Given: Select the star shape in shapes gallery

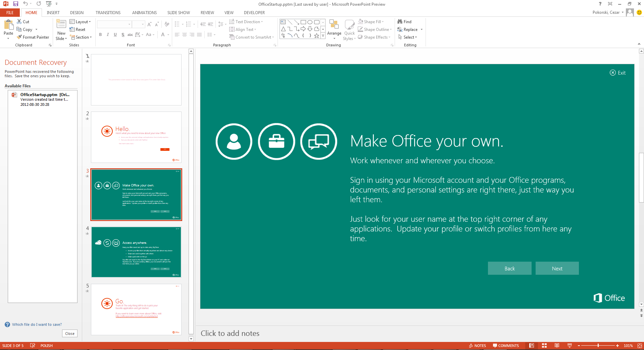Looking at the screenshot, I should pyautogui.click(x=316, y=36).
